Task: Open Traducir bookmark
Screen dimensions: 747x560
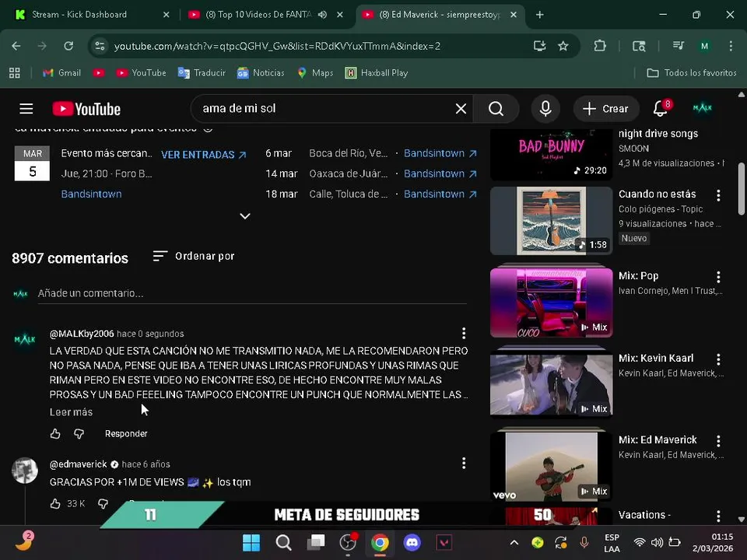Action: (202, 73)
